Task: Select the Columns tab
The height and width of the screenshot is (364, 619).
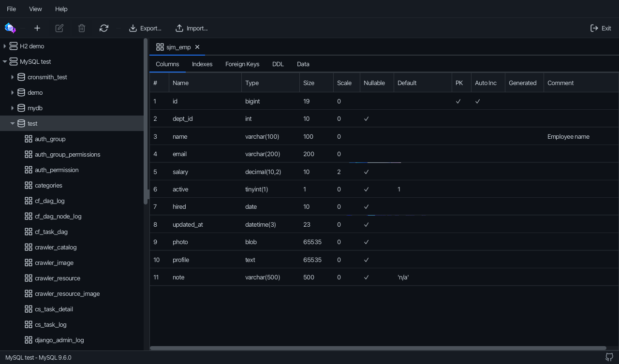Action: (x=167, y=64)
